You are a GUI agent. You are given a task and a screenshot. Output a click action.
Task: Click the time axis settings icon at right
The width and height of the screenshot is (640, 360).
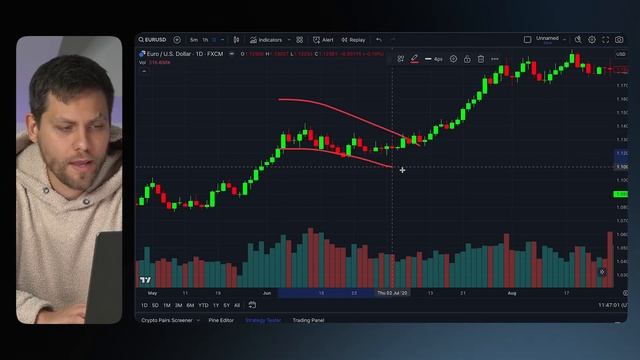(x=625, y=293)
